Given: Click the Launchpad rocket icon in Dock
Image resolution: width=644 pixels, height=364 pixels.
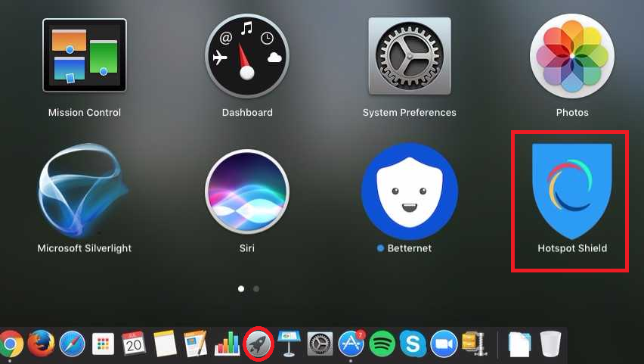Looking at the screenshot, I should pos(259,344).
